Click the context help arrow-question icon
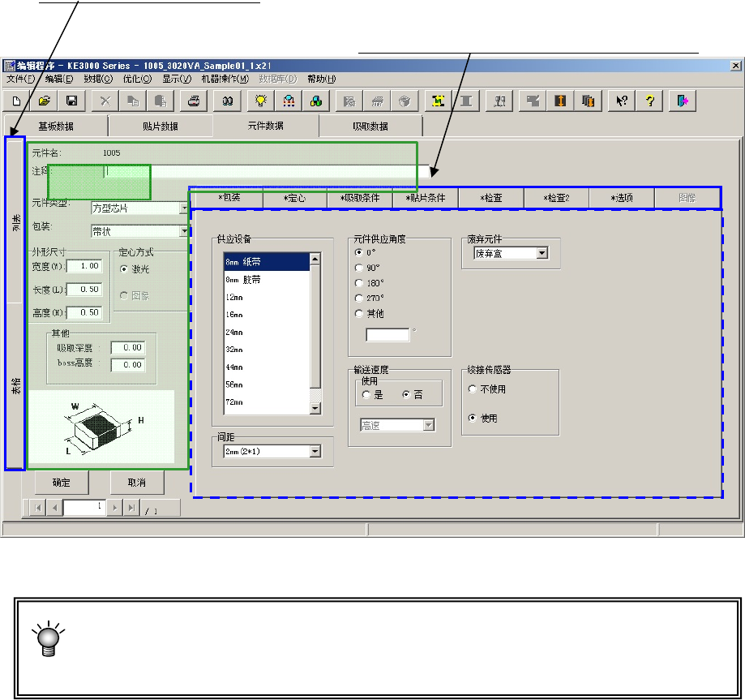 pos(622,101)
